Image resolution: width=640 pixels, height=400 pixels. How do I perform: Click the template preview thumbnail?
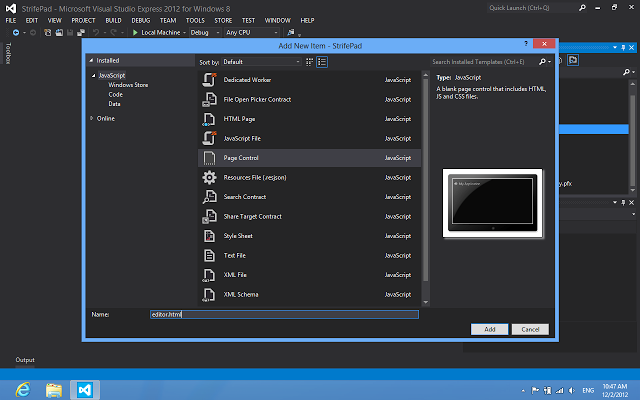[493, 203]
